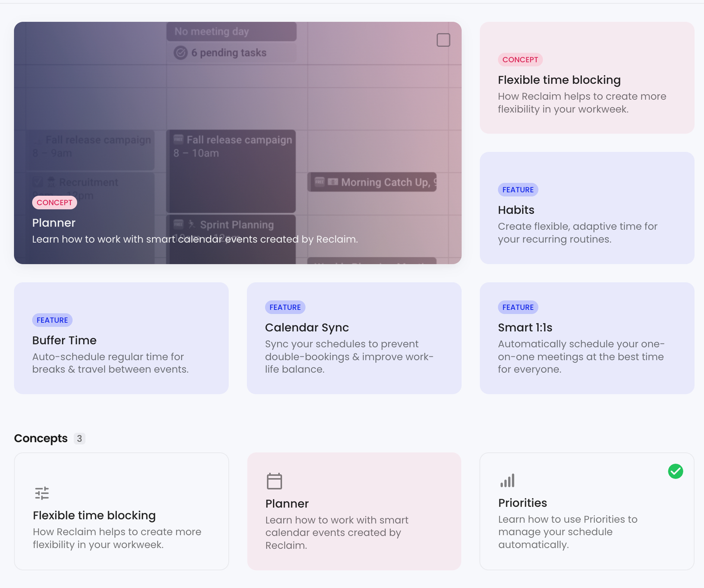The width and height of the screenshot is (704, 588).
Task: Click the FEATURE badge above Calendar Sync
Action: [x=285, y=307]
